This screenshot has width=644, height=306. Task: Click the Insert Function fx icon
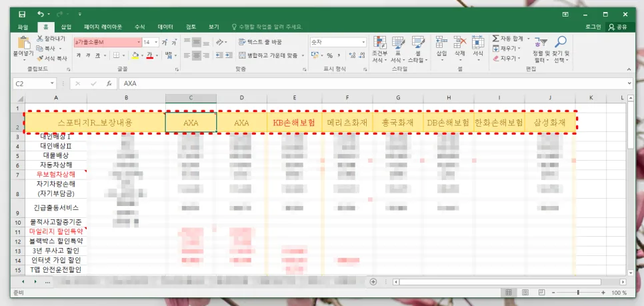[x=109, y=83]
